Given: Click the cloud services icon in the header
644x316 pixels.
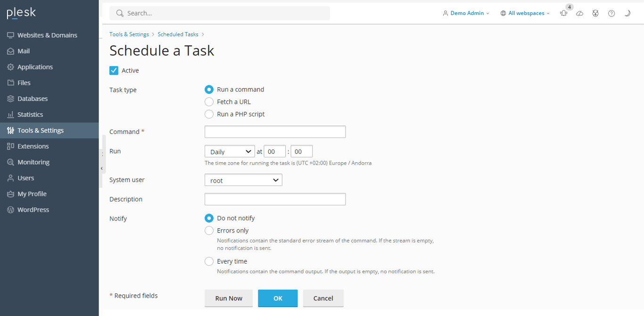Looking at the screenshot, I should 579,13.
